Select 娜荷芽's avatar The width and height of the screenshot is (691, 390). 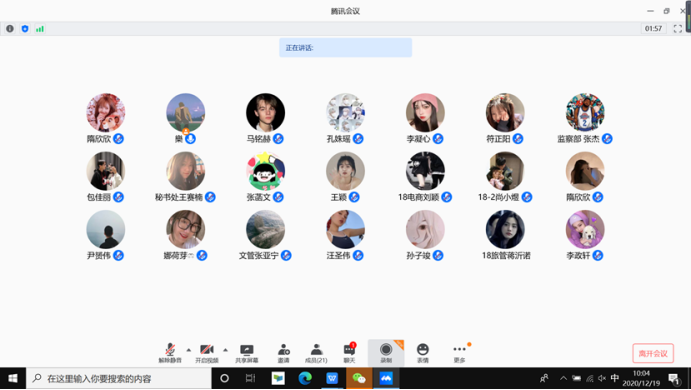pos(186,230)
